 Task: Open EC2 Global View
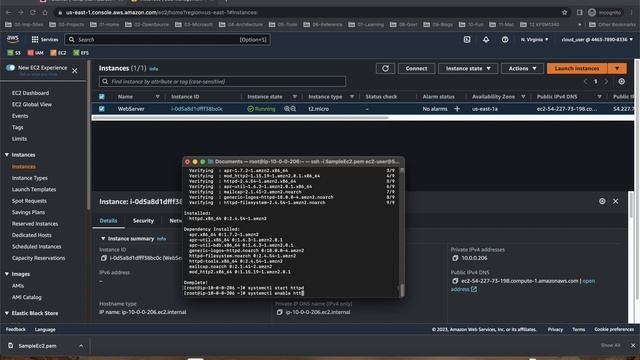click(32, 104)
